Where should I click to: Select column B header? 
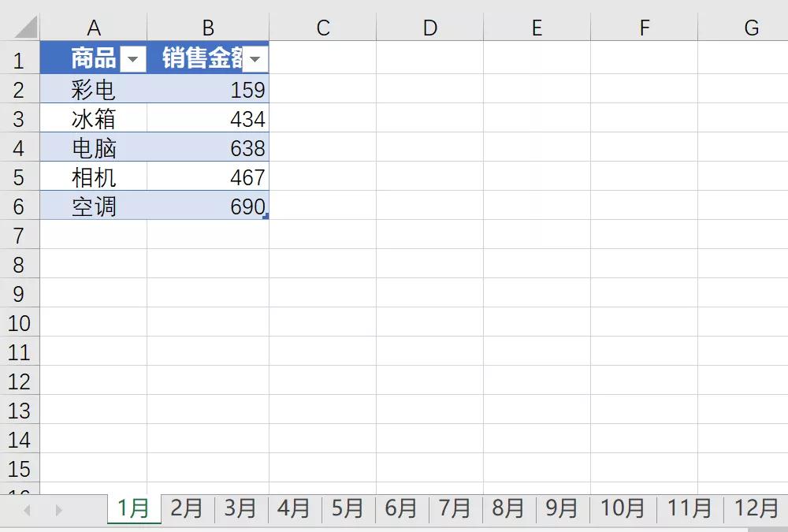(208, 28)
